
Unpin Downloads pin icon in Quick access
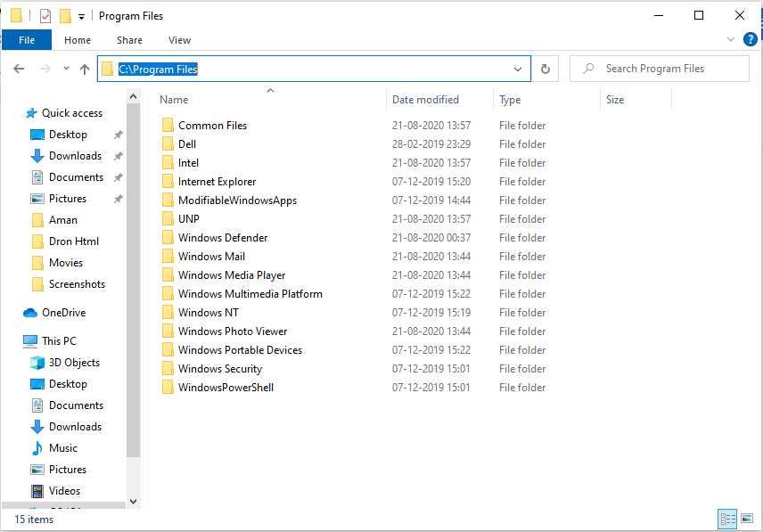pos(118,156)
